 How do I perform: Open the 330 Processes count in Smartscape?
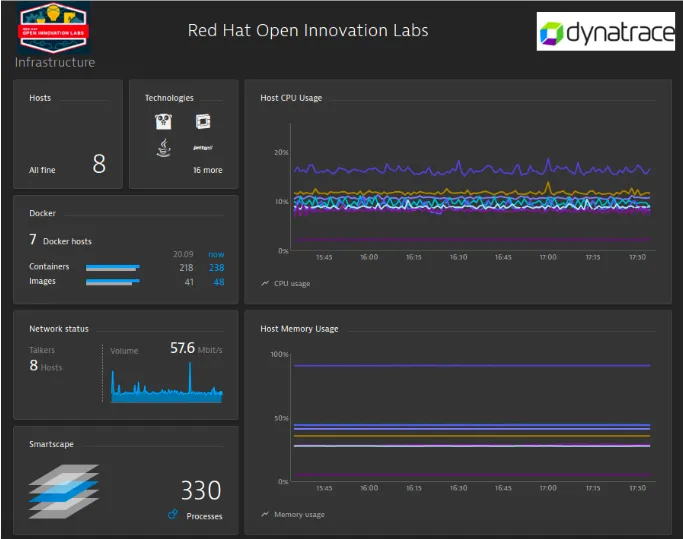(x=200, y=490)
